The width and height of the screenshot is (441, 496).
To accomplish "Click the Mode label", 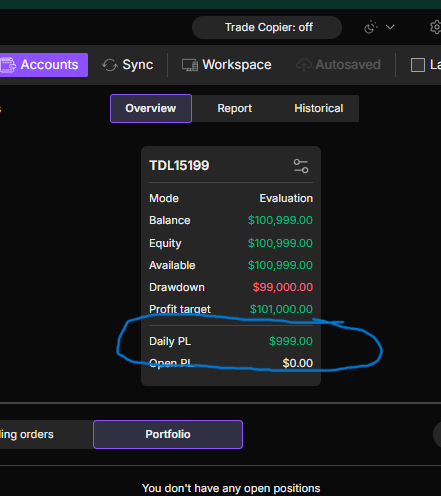I will pyautogui.click(x=164, y=198).
